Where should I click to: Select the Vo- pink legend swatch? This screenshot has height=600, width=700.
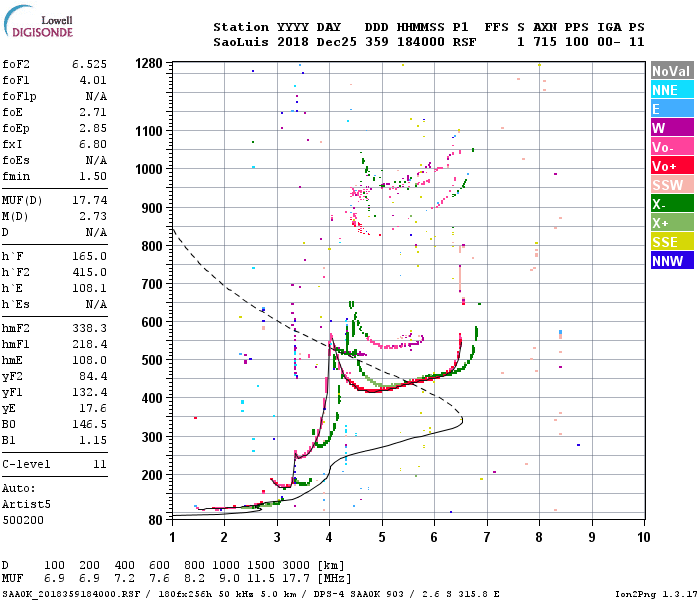(672, 147)
